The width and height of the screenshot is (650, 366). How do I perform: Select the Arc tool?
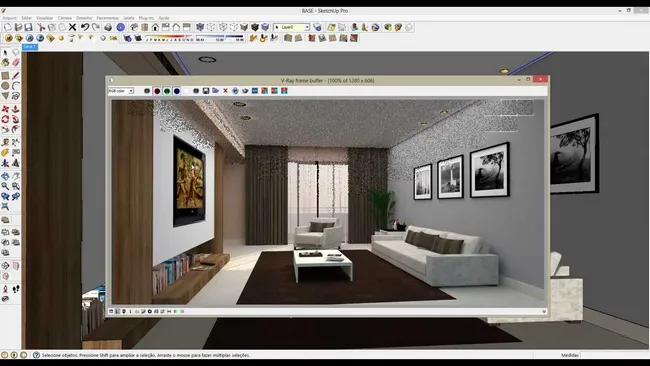[15, 86]
